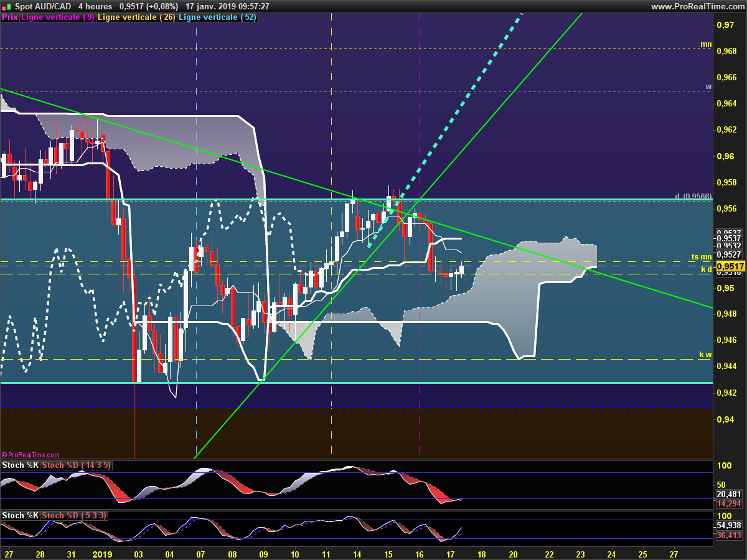747x560 pixels.
Task: Click the 16 date label on time axis
Action: [x=419, y=553]
